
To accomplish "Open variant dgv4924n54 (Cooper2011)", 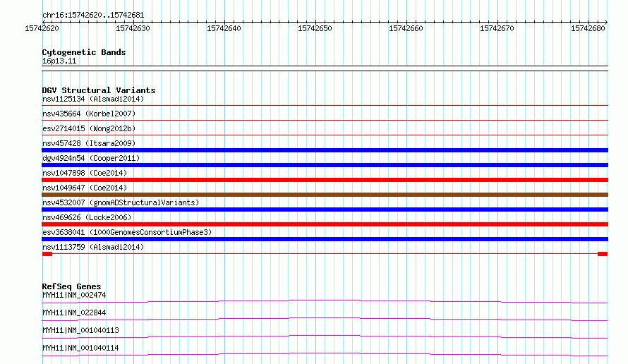I will (x=91, y=158).
